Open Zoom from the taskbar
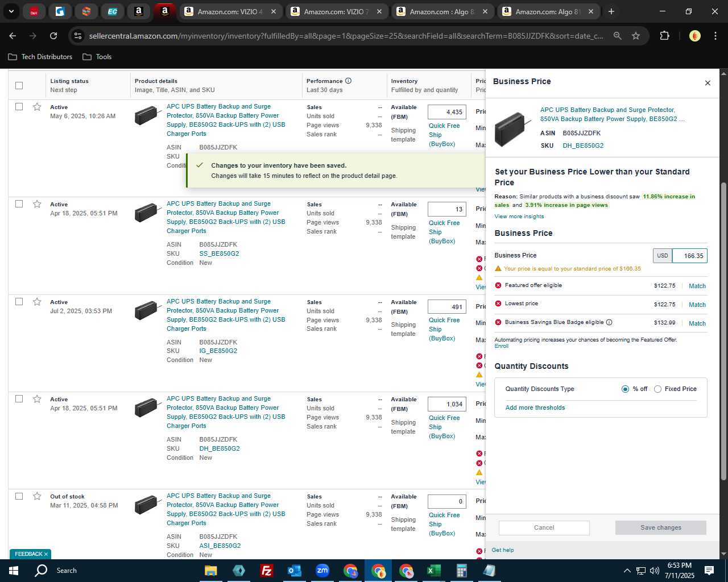 coord(322,571)
